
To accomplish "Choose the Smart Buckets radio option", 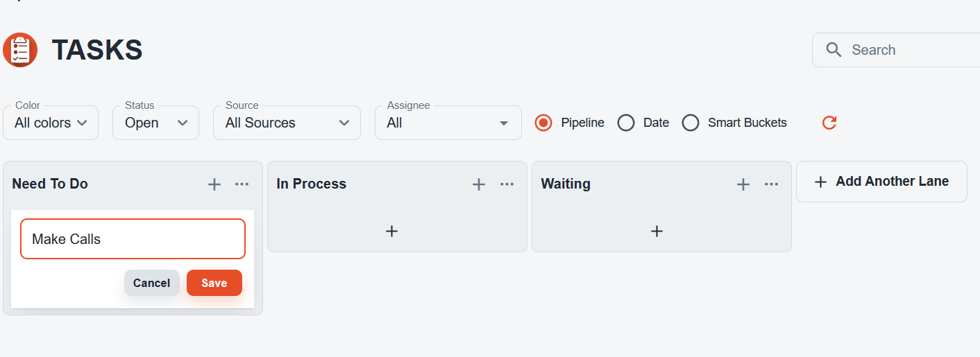I will tap(691, 123).
